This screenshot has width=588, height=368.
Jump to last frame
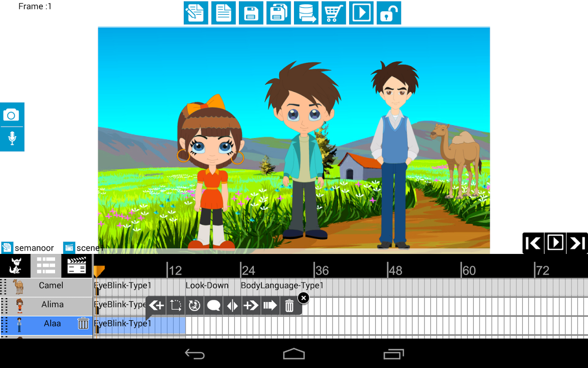pos(577,243)
